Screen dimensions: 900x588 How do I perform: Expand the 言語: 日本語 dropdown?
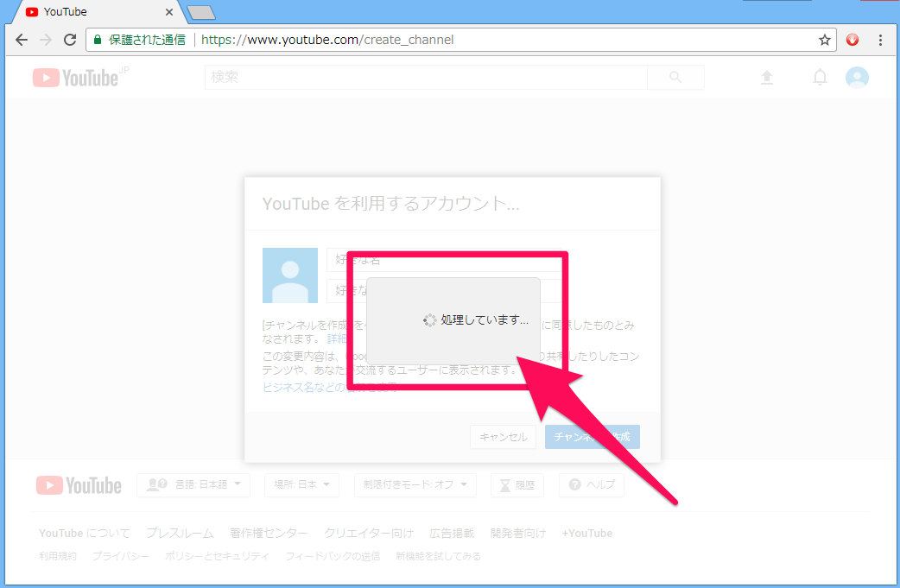point(193,484)
